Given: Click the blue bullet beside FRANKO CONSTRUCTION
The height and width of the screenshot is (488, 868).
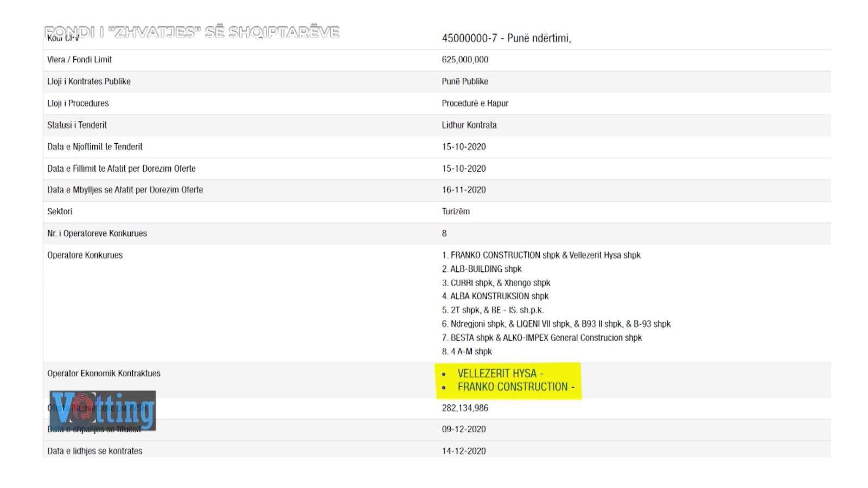Looking at the screenshot, I should [x=444, y=388].
